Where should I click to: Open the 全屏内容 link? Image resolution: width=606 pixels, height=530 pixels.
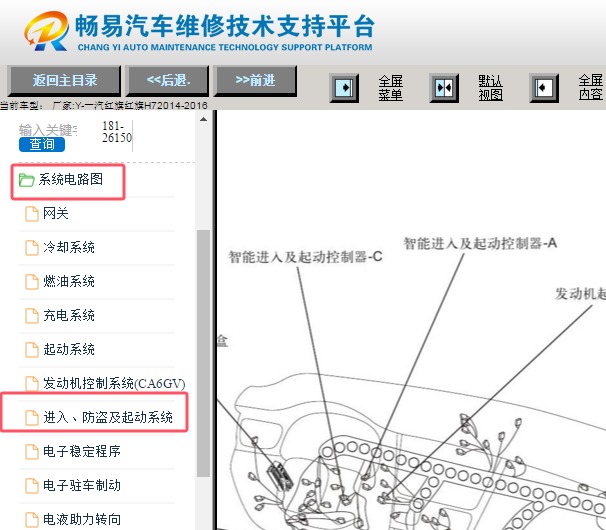point(591,88)
